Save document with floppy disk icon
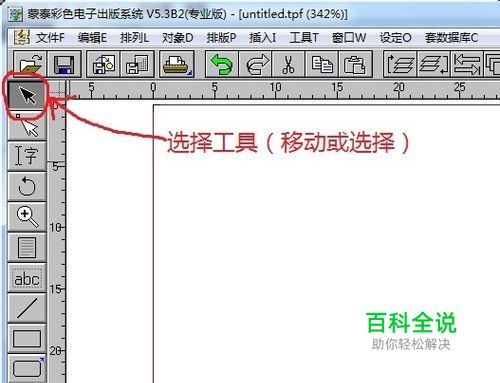The width and height of the screenshot is (500, 383). click(65, 64)
